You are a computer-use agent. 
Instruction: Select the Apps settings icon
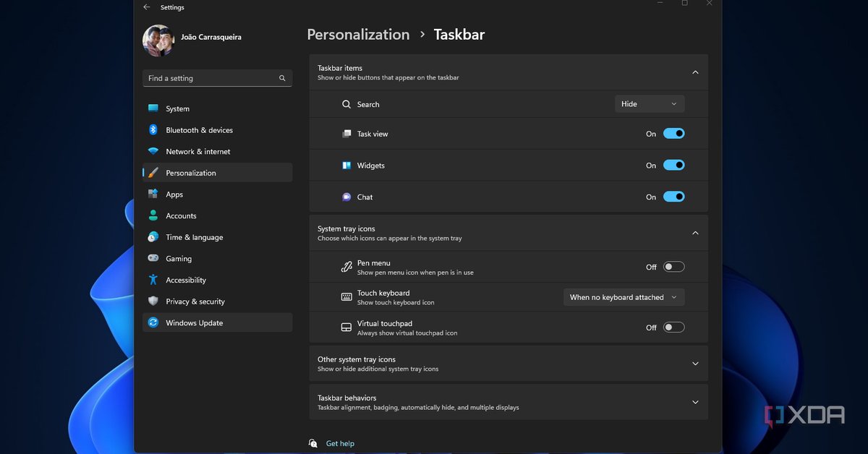[153, 194]
